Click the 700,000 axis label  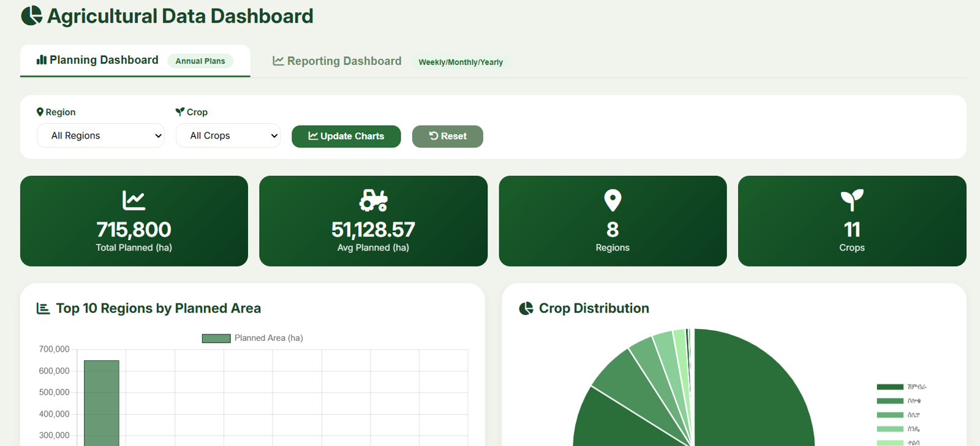pos(55,349)
